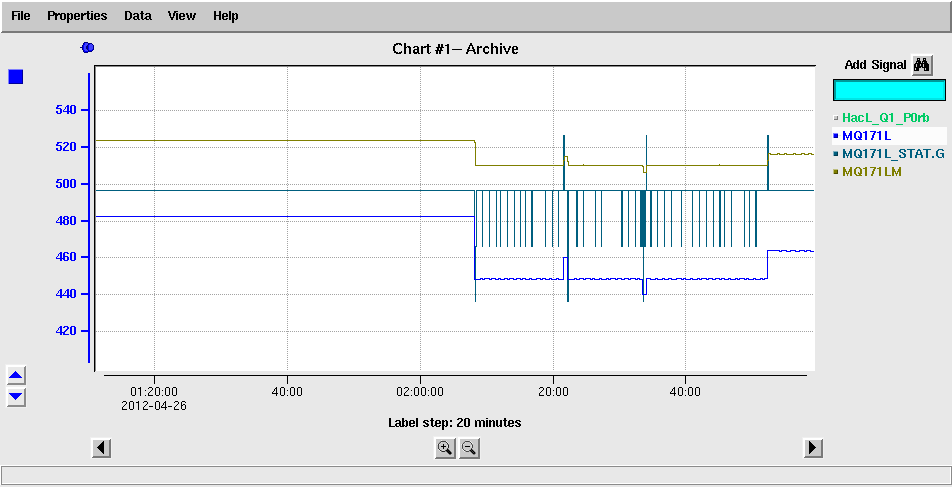
Task: Click the 540 Y-axis value
Action: click(x=65, y=110)
